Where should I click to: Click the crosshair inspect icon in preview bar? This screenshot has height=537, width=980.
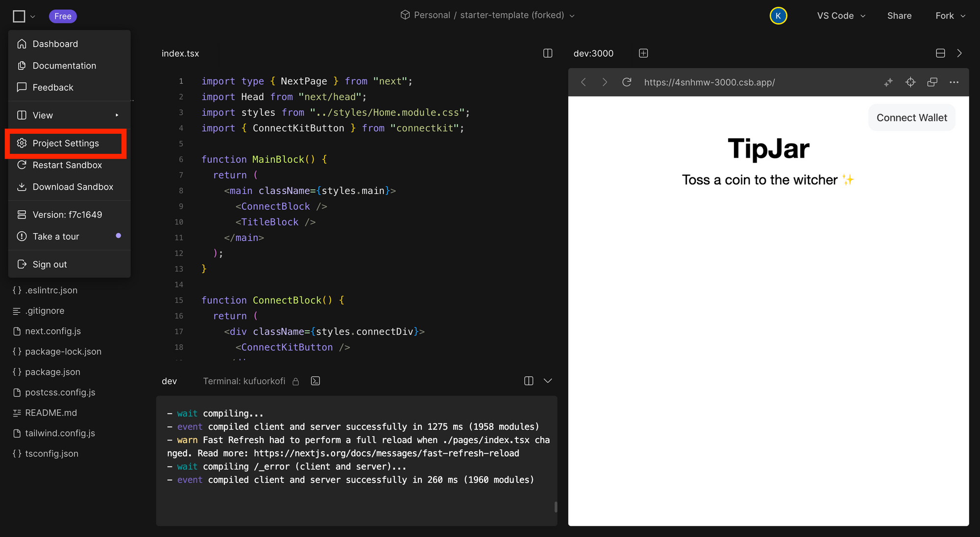tap(910, 82)
